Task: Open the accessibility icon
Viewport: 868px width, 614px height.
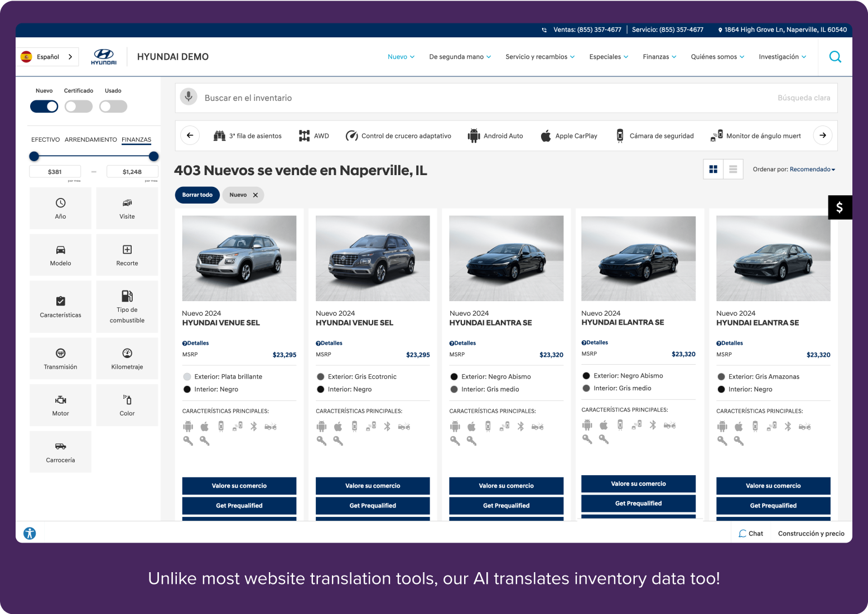Action: 30,533
